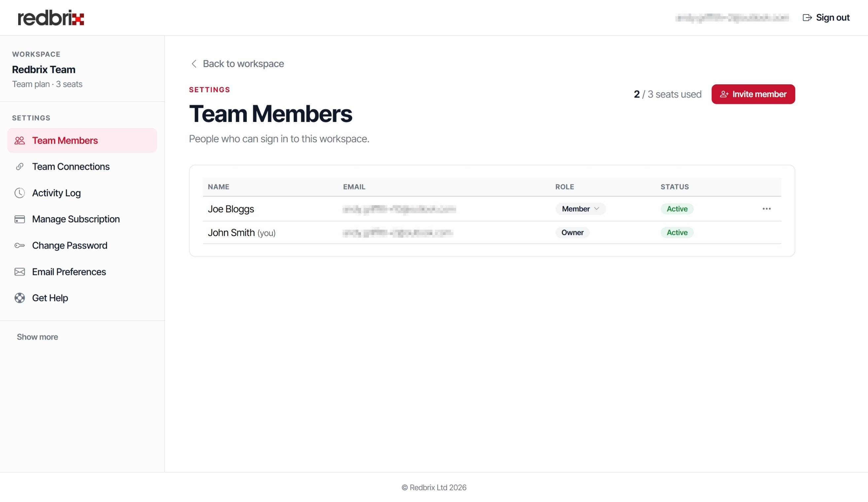Click the Team Members page heading
Image resolution: width=868 pixels, height=502 pixels.
271,114
